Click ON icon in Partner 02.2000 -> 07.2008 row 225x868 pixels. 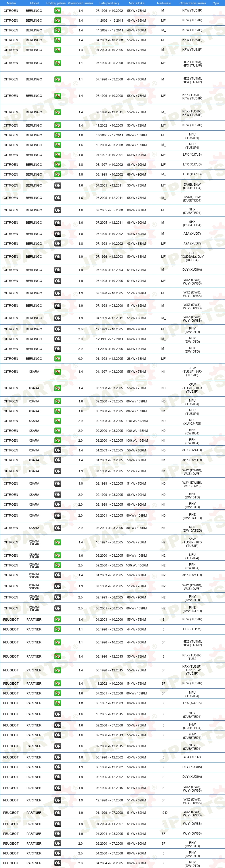coord(58,843)
